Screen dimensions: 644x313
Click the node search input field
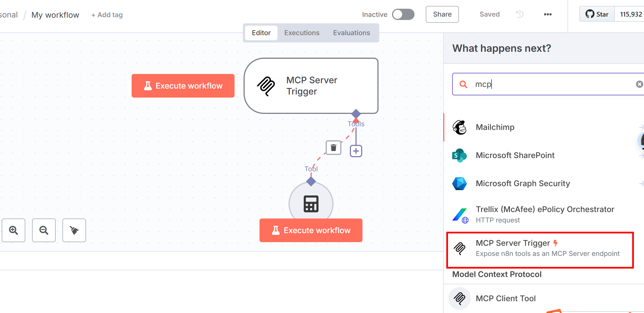point(548,84)
